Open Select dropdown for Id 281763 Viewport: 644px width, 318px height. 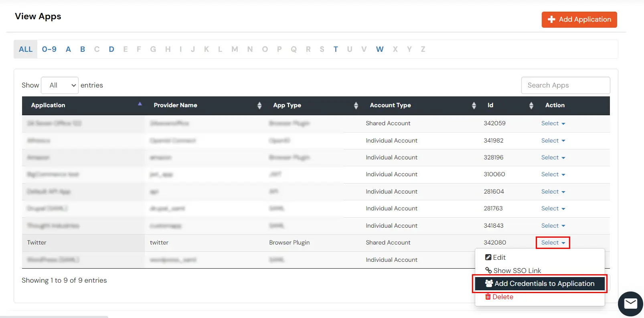(553, 208)
